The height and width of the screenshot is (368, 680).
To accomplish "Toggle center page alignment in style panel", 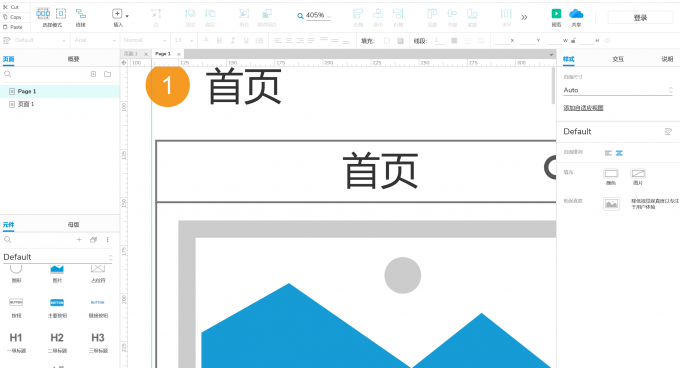I will [619, 153].
